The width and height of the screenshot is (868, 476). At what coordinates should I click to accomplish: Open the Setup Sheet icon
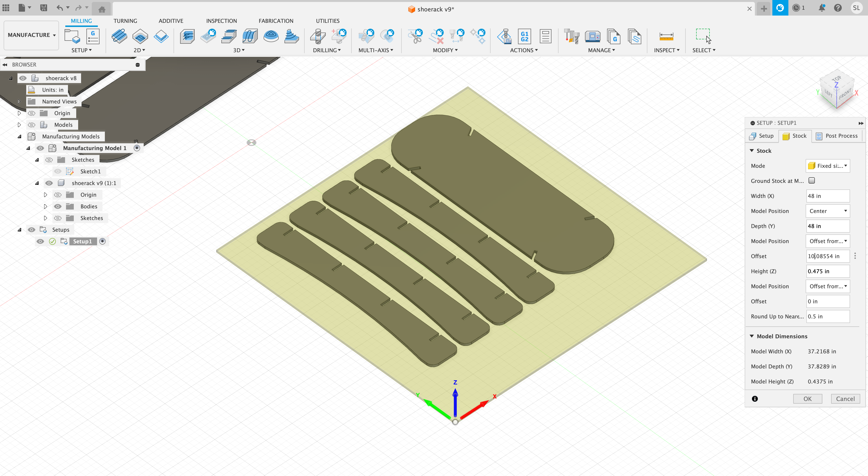click(x=545, y=36)
